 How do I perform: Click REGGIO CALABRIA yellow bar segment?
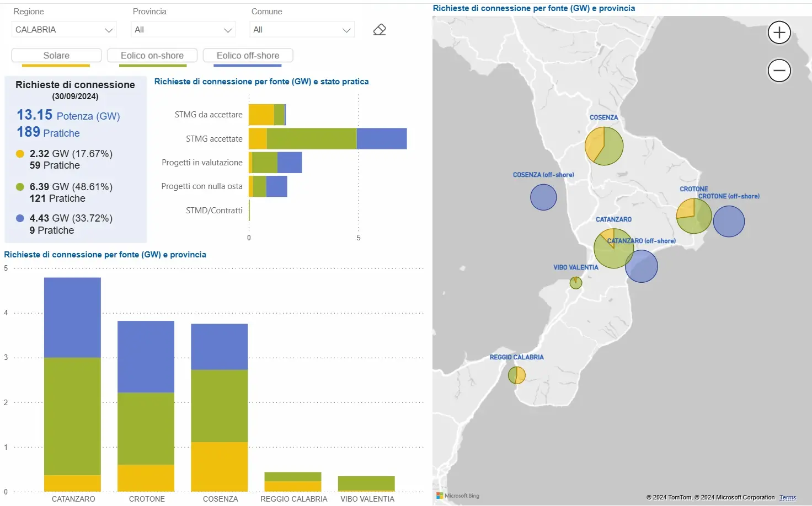(293, 487)
